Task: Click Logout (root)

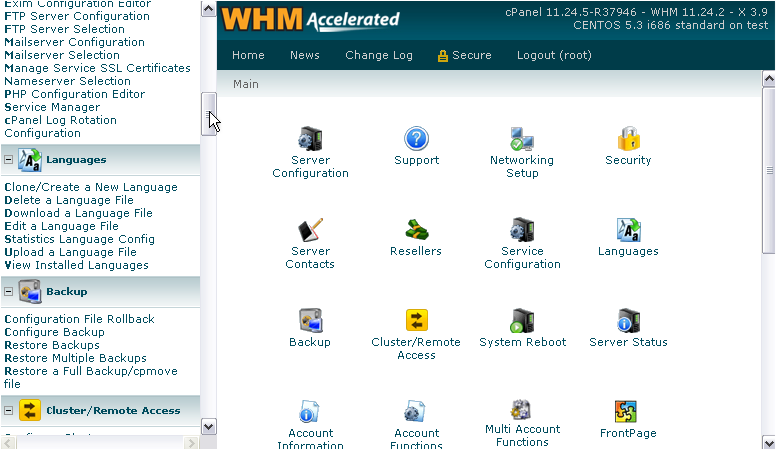Action: point(554,55)
